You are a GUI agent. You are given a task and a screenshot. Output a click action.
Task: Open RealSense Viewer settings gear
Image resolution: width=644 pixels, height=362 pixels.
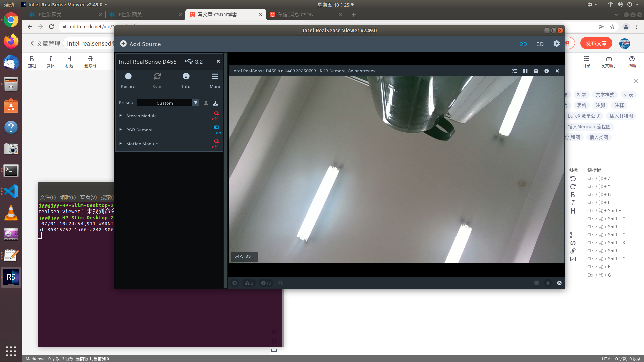coord(556,44)
